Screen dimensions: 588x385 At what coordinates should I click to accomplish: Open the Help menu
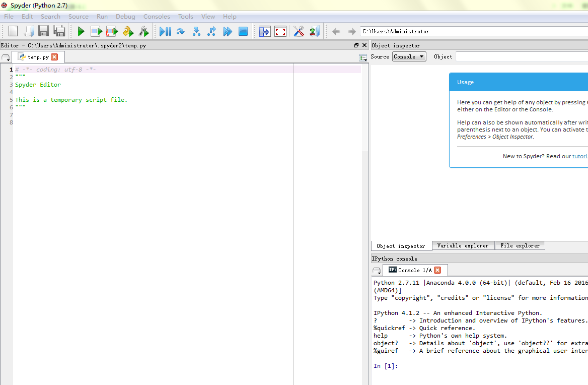(230, 17)
